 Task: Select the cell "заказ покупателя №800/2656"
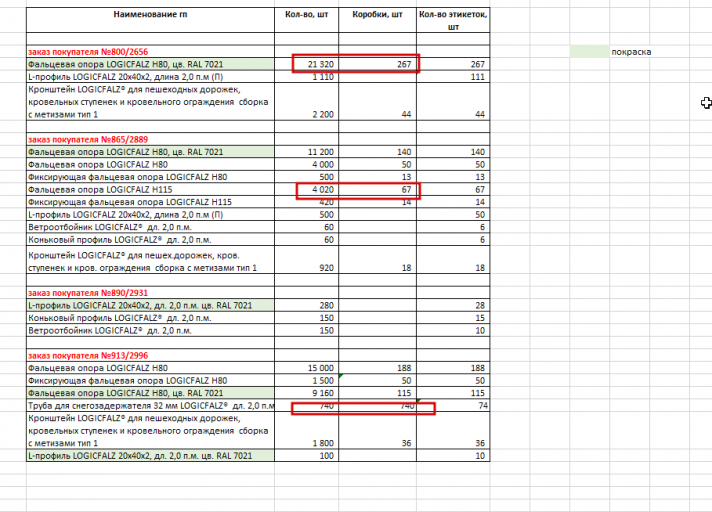(150, 52)
